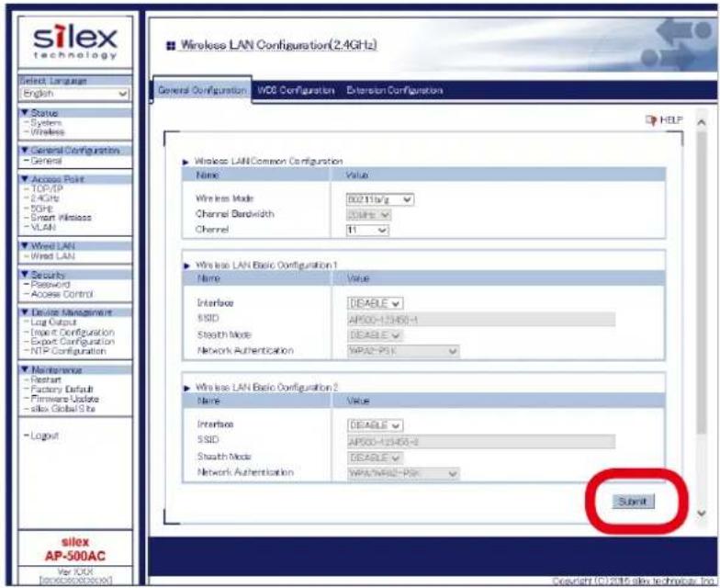Open Interface dropdown in Basic Configuration 1
This screenshot has width=720, height=588.
pos(375,303)
